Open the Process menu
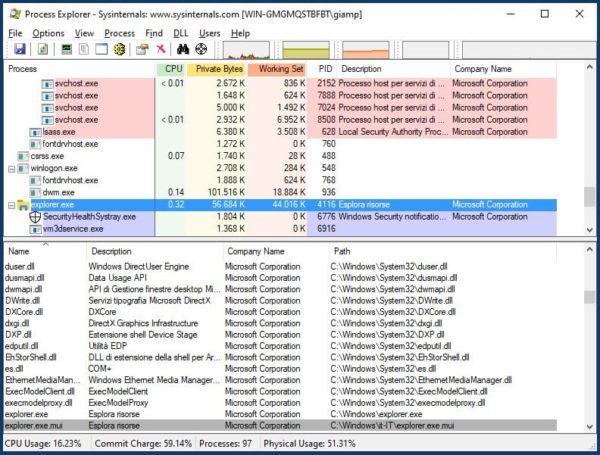 (x=119, y=33)
